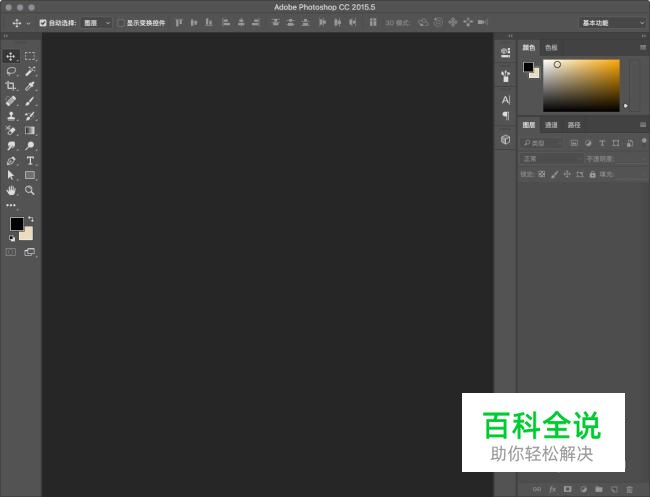Toggle the 自动选择 checkbox
Image resolution: width=650 pixels, height=497 pixels.
[x=43, y=22]
